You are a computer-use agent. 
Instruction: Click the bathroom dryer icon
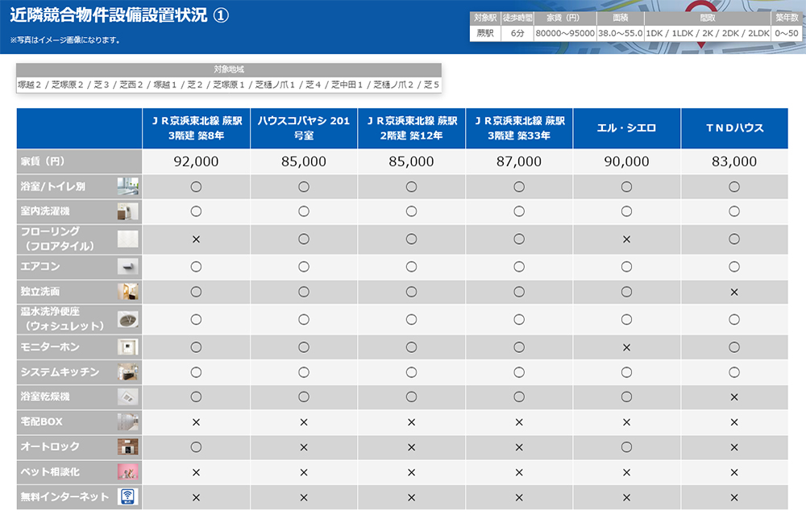(x=127, y=397)
